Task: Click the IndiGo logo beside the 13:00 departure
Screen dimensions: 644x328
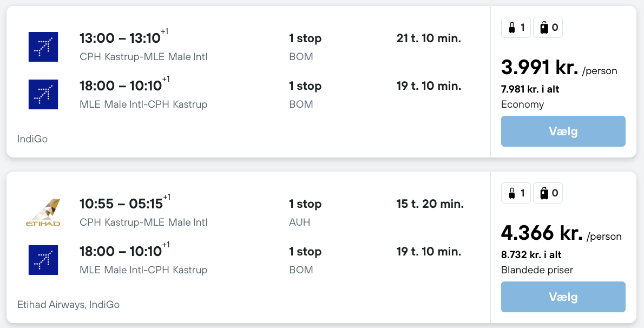Action: coord(43,47)
